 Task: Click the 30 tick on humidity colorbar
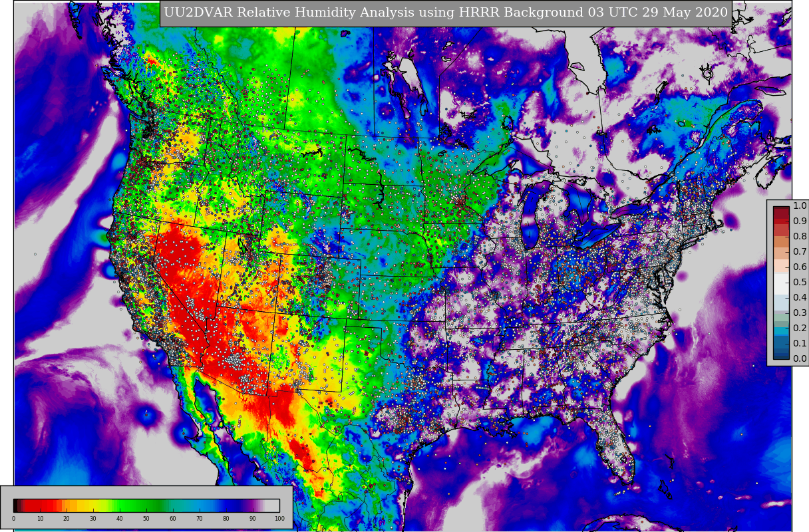[93, 518]
